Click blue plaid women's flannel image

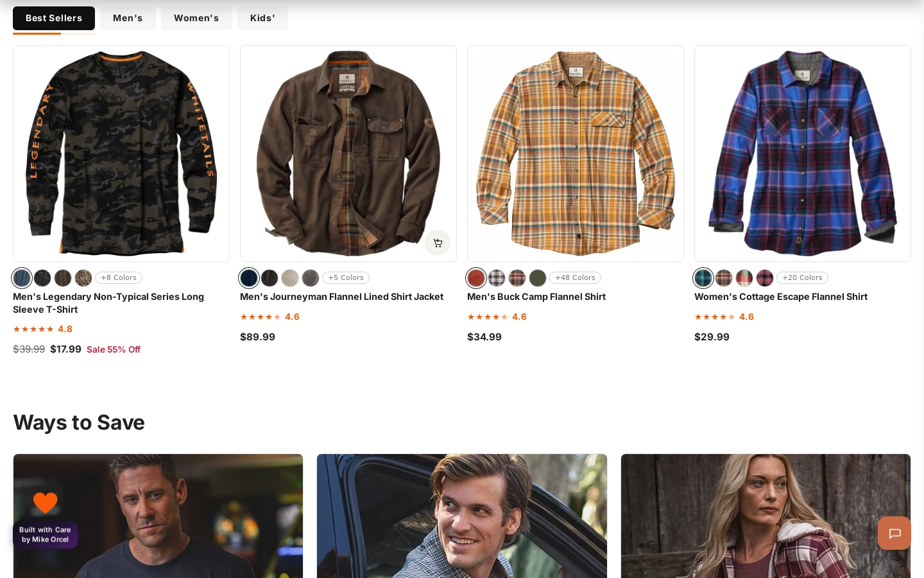click(803, 153)
